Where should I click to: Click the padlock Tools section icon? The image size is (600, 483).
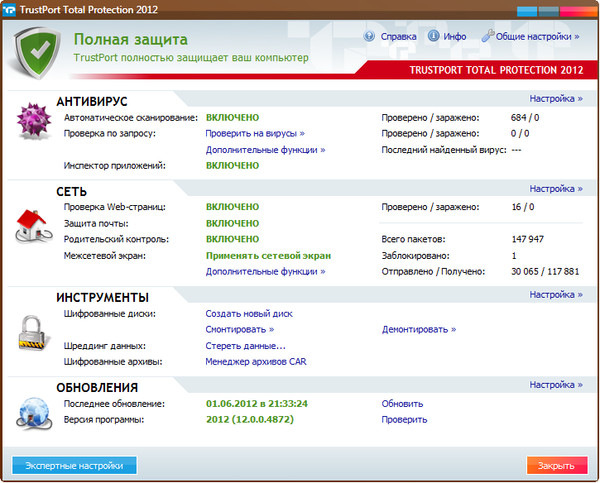[x=34, y=333]
